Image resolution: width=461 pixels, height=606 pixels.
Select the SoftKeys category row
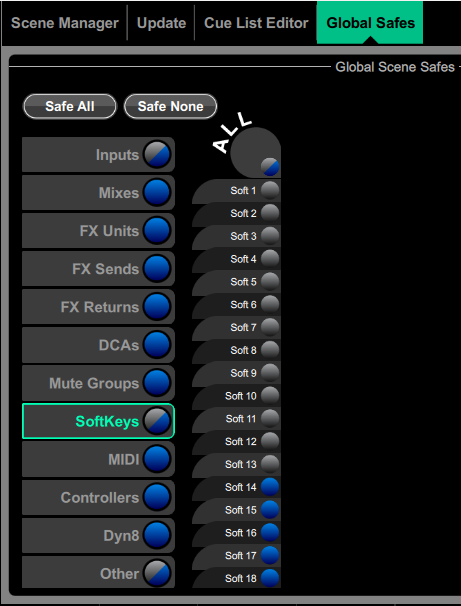[98, 421]
